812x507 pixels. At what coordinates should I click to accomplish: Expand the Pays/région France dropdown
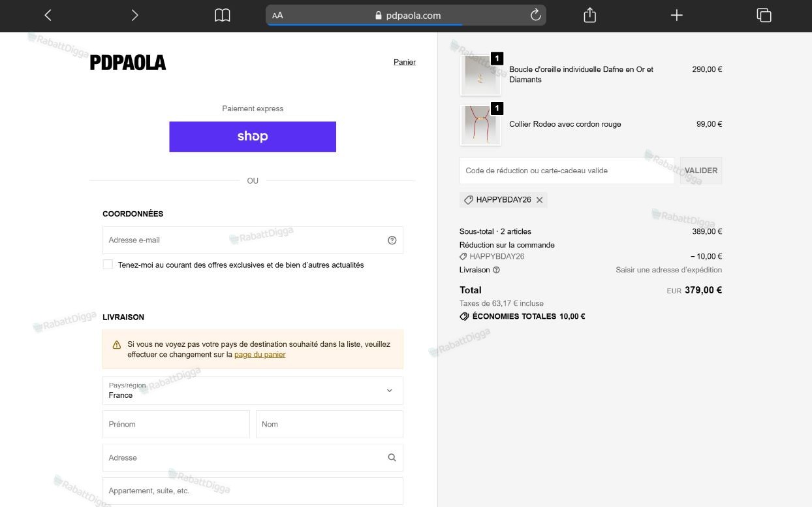click(x=253, y=391)
